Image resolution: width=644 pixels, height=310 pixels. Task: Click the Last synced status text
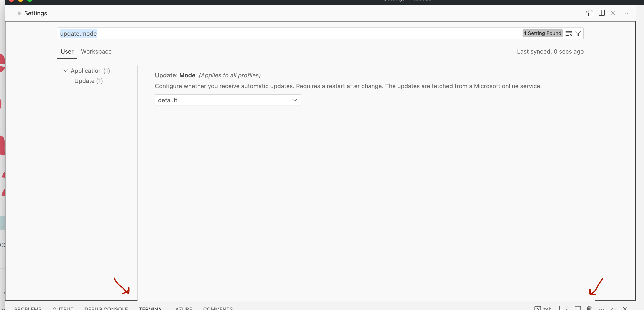[550, 52]
